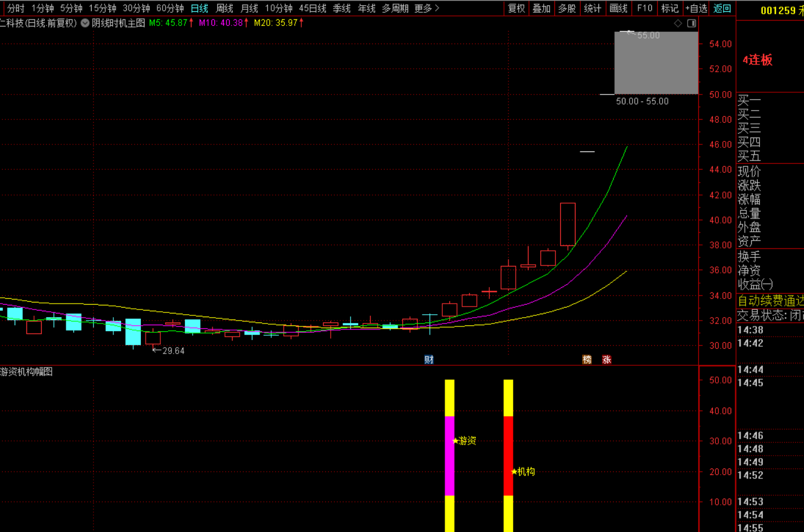Toggle the side panel layout icon

click(x=692, y=23)
